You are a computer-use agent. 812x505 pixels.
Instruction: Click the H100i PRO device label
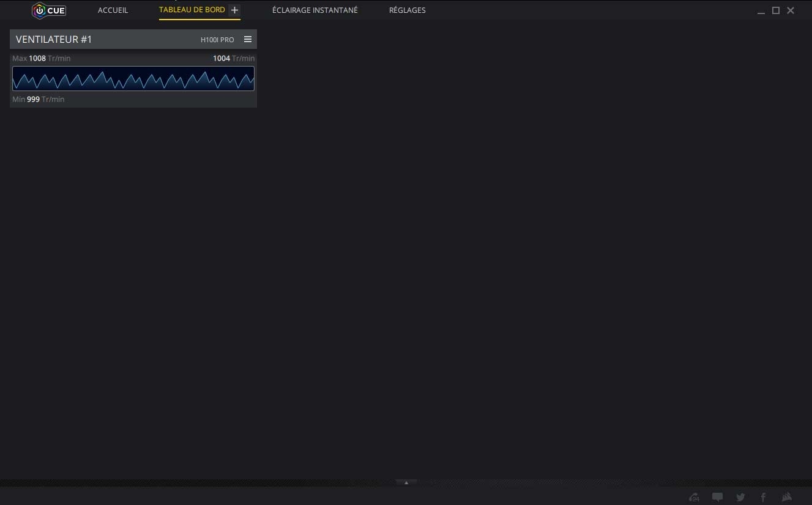pos(217,40)
